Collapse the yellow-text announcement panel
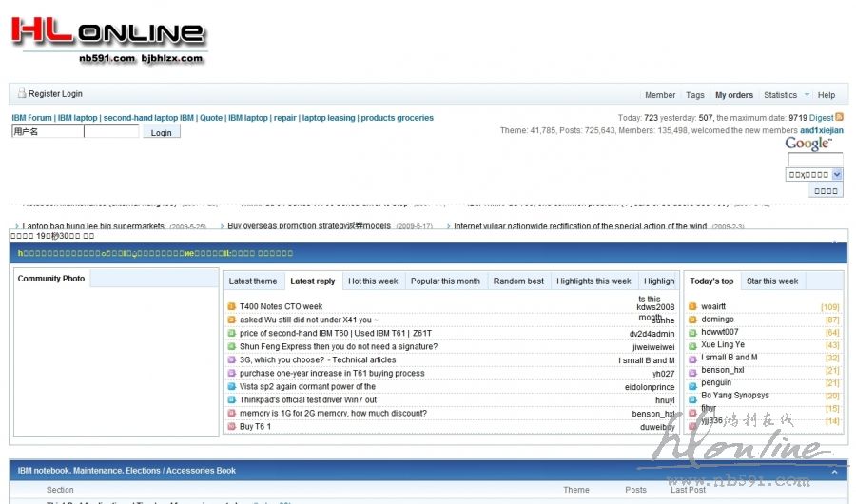This screenshot has width=856, height=504. pos(835,242)
